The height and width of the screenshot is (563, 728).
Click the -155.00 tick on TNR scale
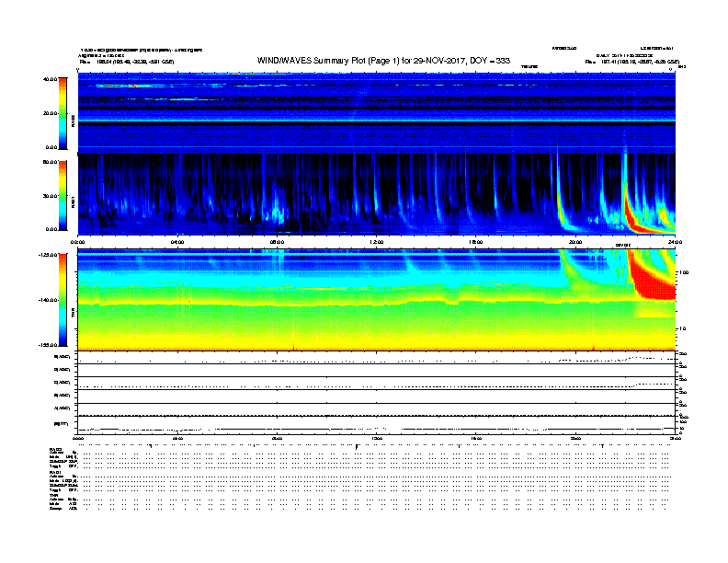coord(48,345)
